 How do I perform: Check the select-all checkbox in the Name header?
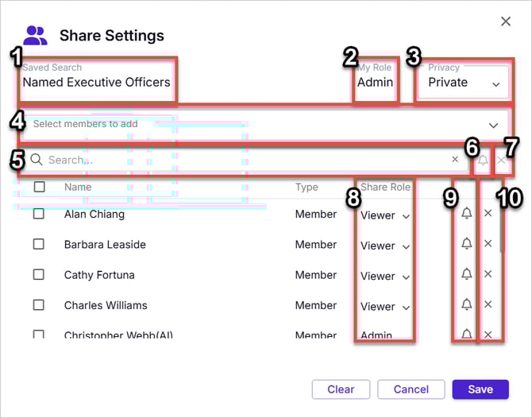pos(40,187)
